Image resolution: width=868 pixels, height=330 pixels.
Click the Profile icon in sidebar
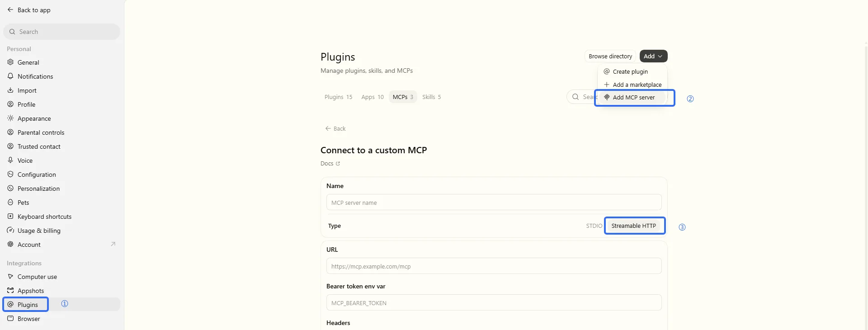10,104
